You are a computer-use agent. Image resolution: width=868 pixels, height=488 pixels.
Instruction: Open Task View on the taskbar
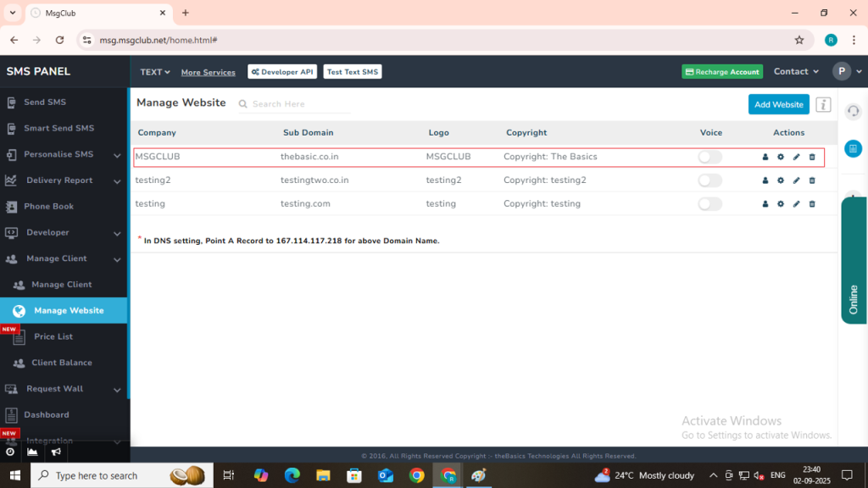point(228,475)
